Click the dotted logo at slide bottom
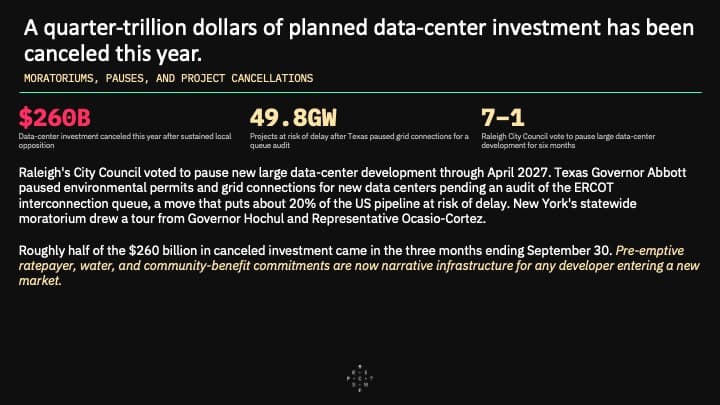The height and width of the screenshot is (405, 720). (360, 378)
